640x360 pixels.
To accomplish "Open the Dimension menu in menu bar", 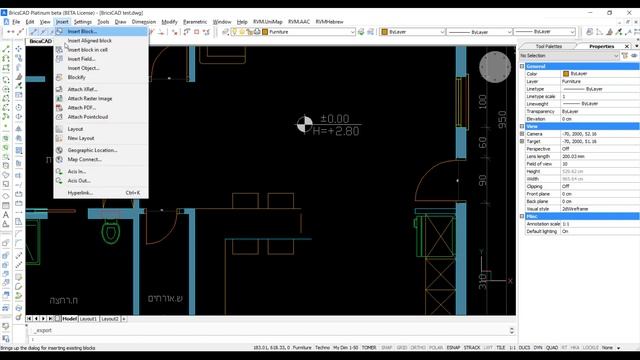I will coord(144,22).
